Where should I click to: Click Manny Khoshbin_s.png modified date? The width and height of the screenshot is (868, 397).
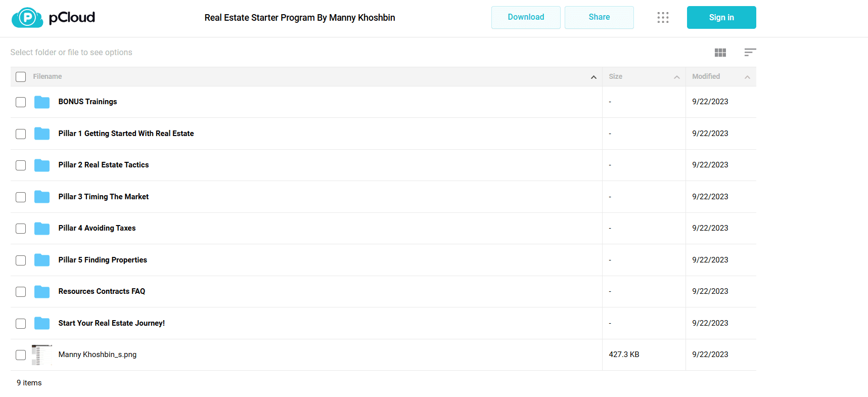click(710, 355)
